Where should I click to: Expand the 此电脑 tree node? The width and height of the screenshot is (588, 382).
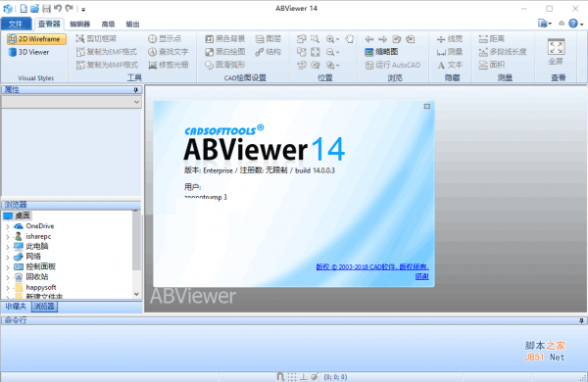[x=8, y=247]
